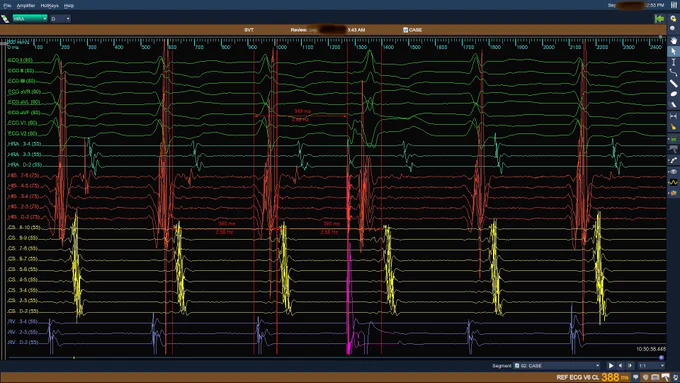Screen dimensions: 680x383
Task: Select the CS D-2 channel label
Action: pos(23,311)
